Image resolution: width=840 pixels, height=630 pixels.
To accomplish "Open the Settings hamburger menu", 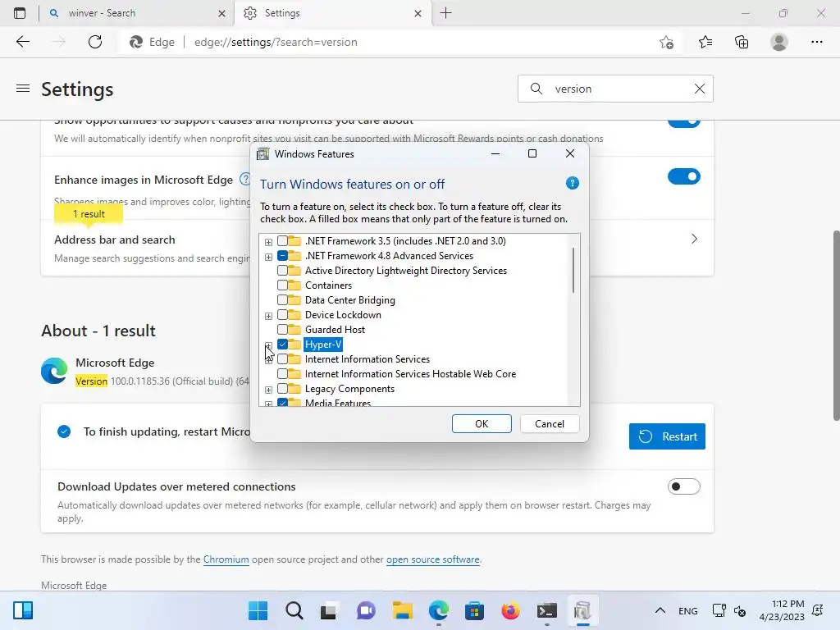I will 22,89.
